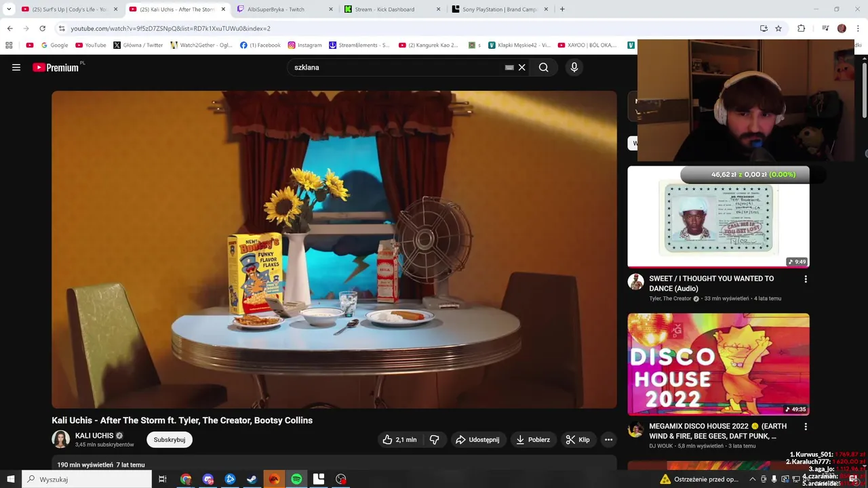Open DJ WOUK channel avatar
868x488 pixels.
pos(635,430)
